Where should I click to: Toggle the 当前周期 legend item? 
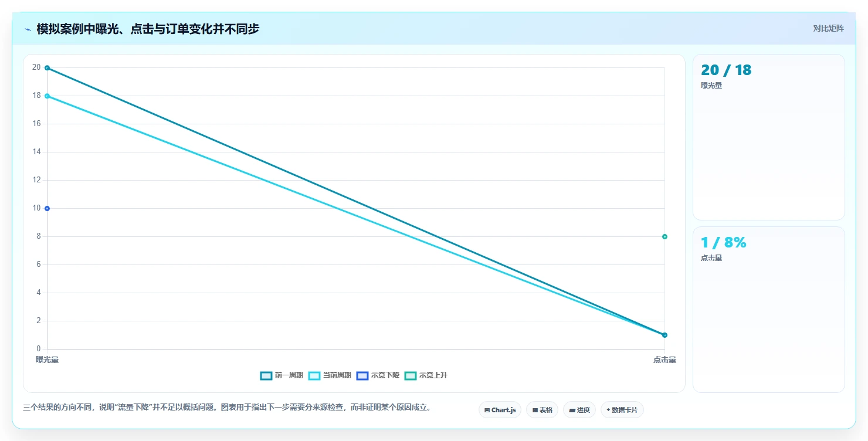pos(330,375)
